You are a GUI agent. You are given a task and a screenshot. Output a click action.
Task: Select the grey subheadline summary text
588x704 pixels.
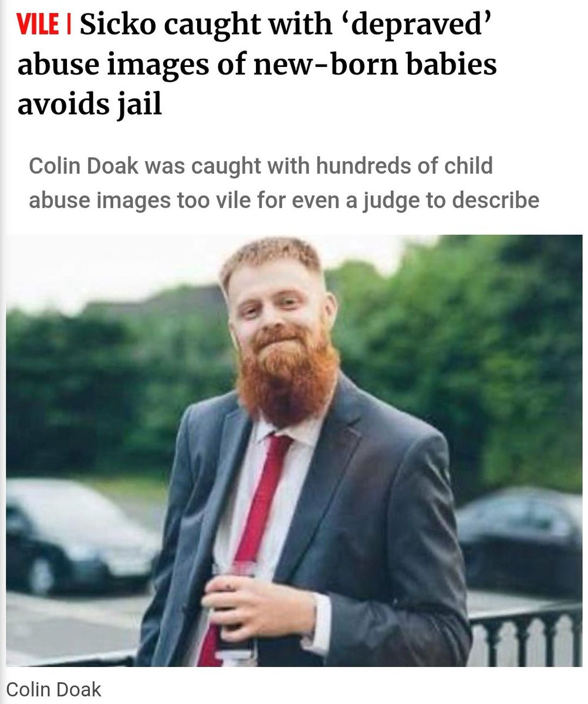point(284,183)
